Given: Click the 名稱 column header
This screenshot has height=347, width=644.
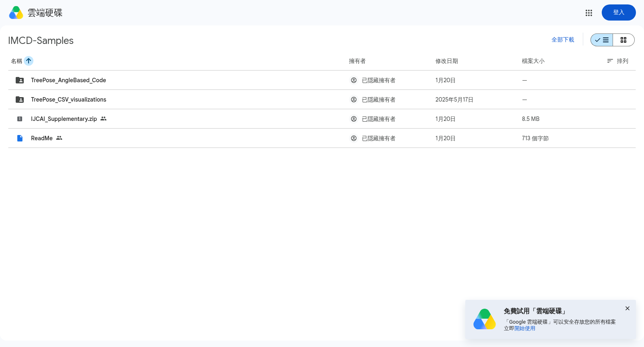Looking at the screenshot, I should [x=17, y=61].
